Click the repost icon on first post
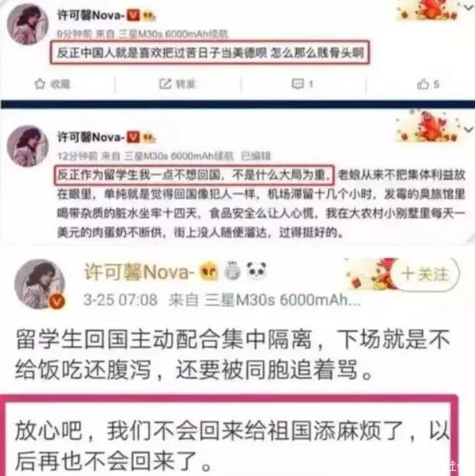The width and height of the screenshot is (475, 476). point(165,83)
